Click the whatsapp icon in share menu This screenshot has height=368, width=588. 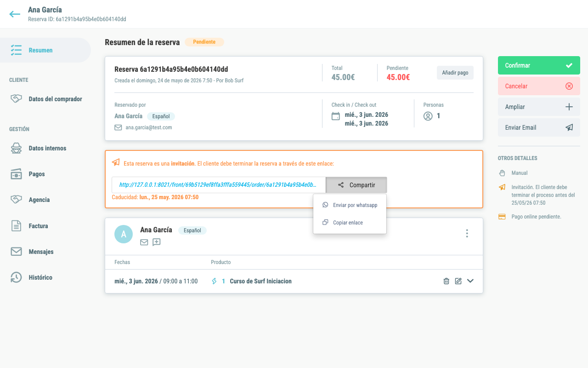pos(326,205)
